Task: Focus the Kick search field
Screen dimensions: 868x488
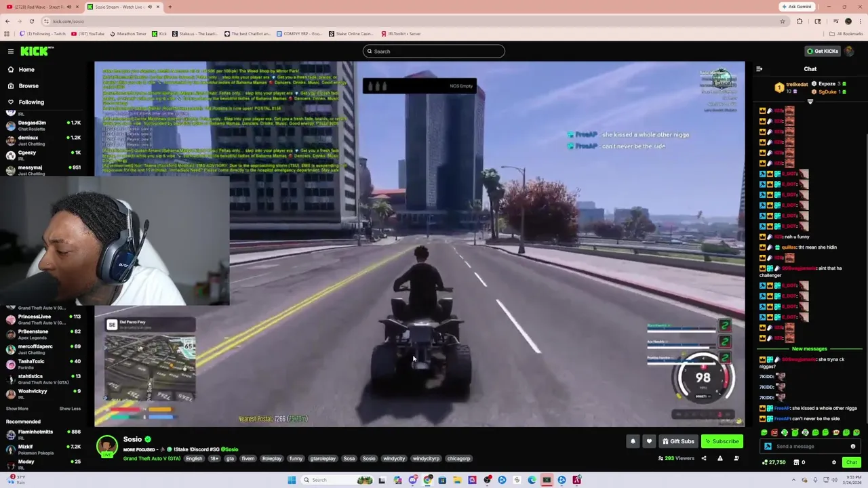Action: [x=434, y=51]
